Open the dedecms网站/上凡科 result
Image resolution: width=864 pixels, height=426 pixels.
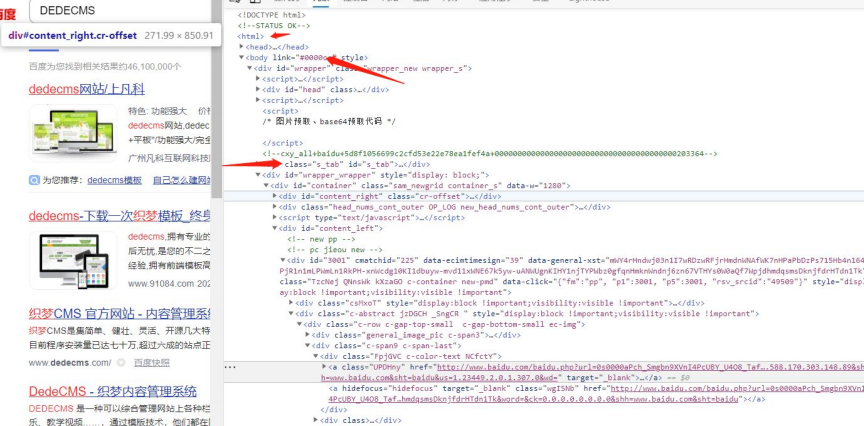coord(87,89)
